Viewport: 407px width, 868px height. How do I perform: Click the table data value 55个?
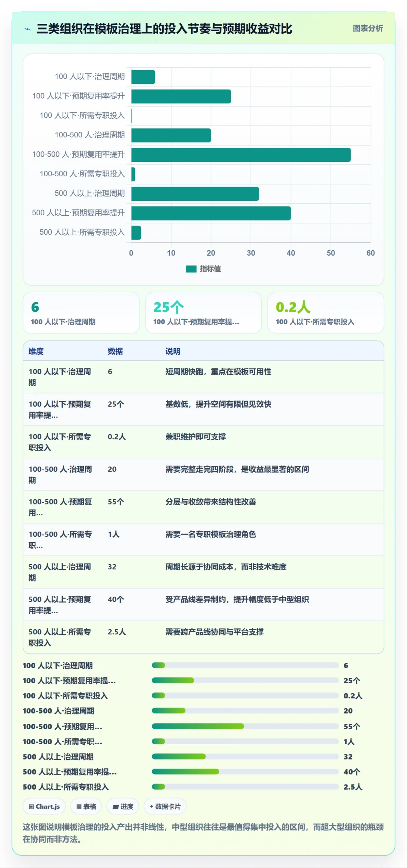coord(116,502)
